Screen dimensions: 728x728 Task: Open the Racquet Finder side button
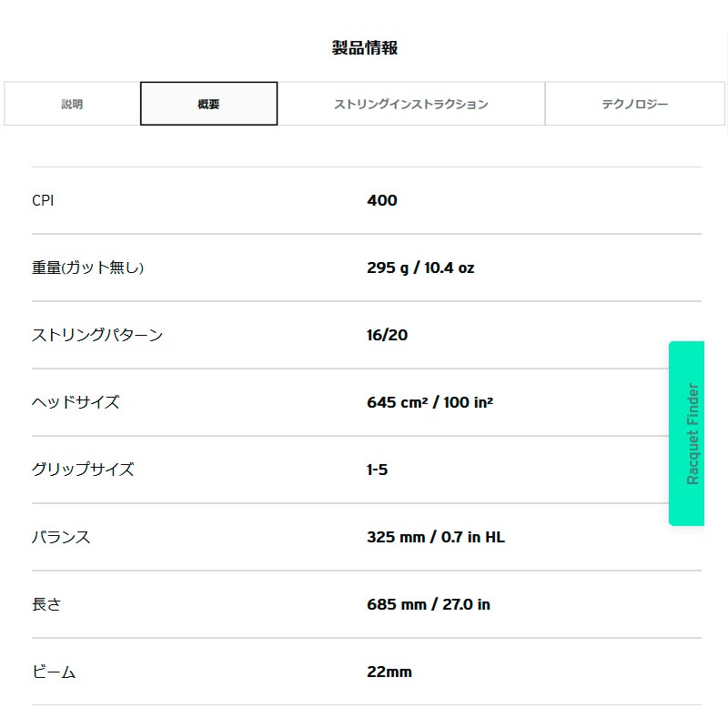point(687,433)
